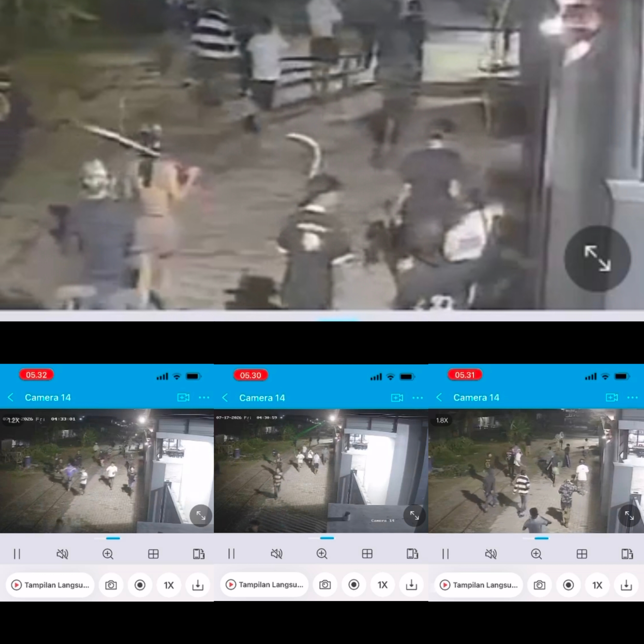Toggle recording in the 05.30 screen
The image size is (644, 644).
(354, 585)
